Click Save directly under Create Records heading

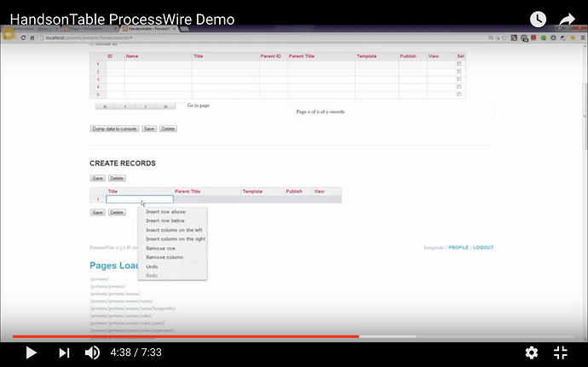click(97, 178)
